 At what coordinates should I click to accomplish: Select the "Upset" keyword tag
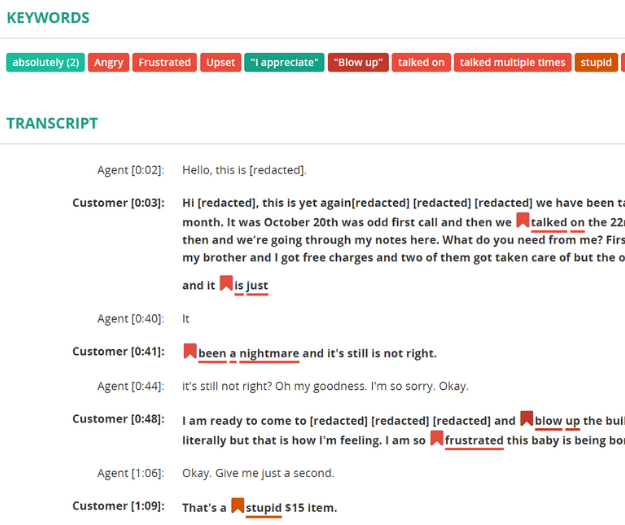(x=220, y=63)
